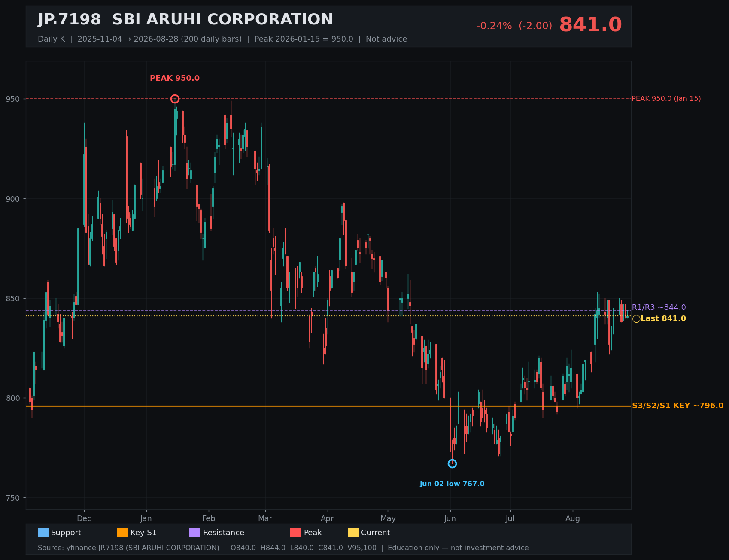
Task: Select the "Mar" x-axis month label
Action: click(x=265, y=518)
